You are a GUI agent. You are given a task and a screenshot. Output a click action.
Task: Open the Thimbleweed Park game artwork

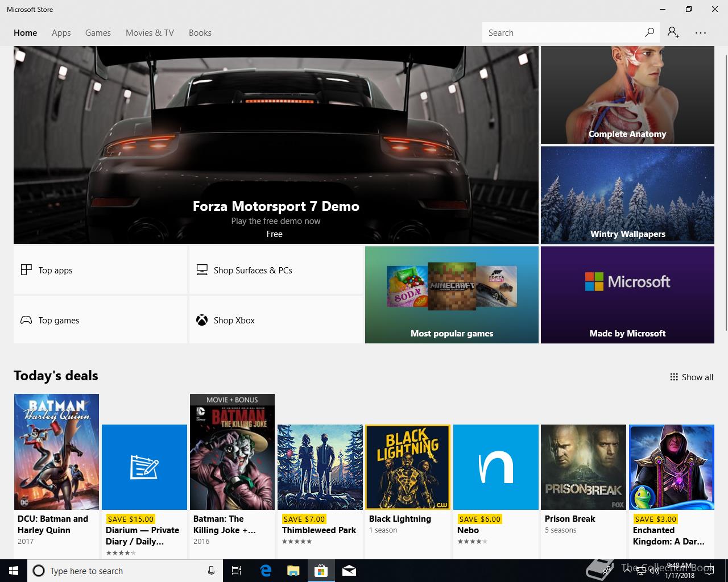[320, 467]
